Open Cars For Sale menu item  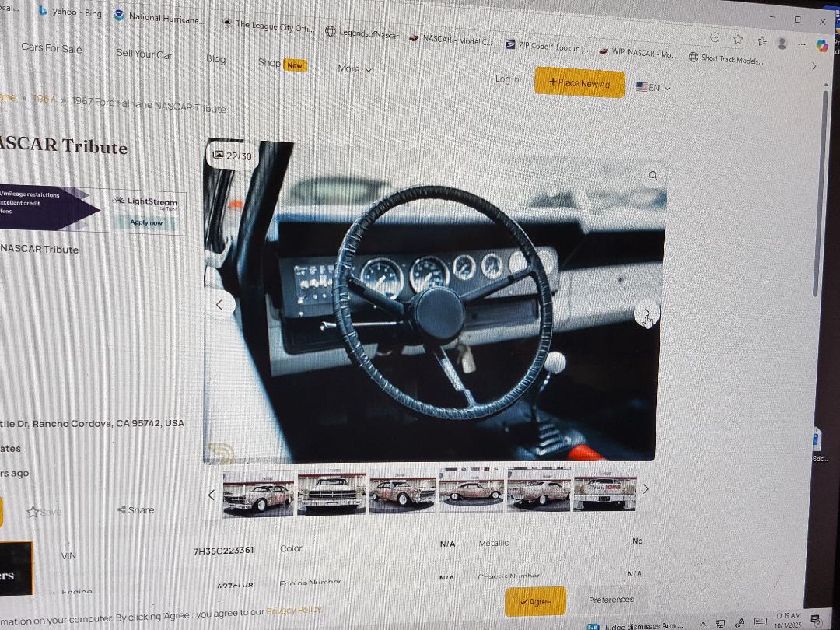pos(51,47)
